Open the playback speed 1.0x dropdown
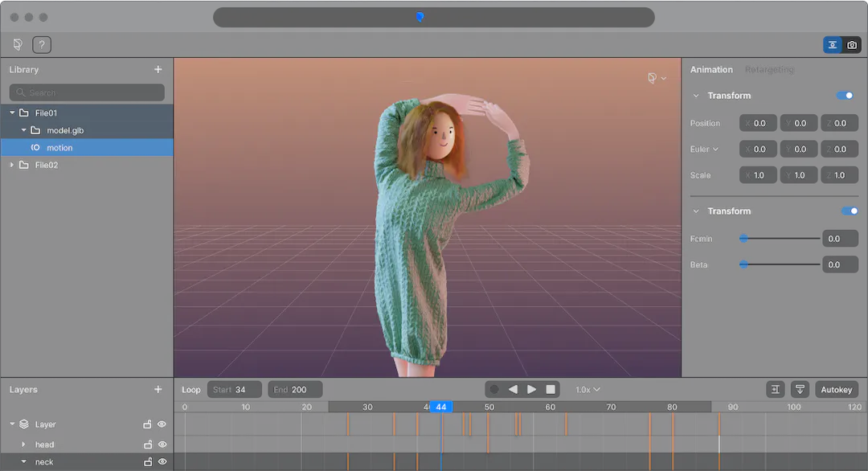868x471 pixels. click(x=588, y=390)
